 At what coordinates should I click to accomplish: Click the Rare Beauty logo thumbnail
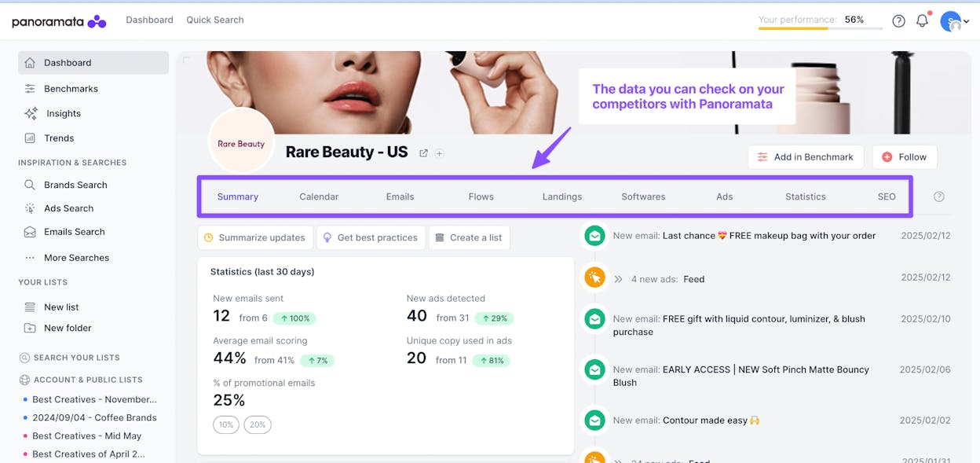(x=241, y=142)
